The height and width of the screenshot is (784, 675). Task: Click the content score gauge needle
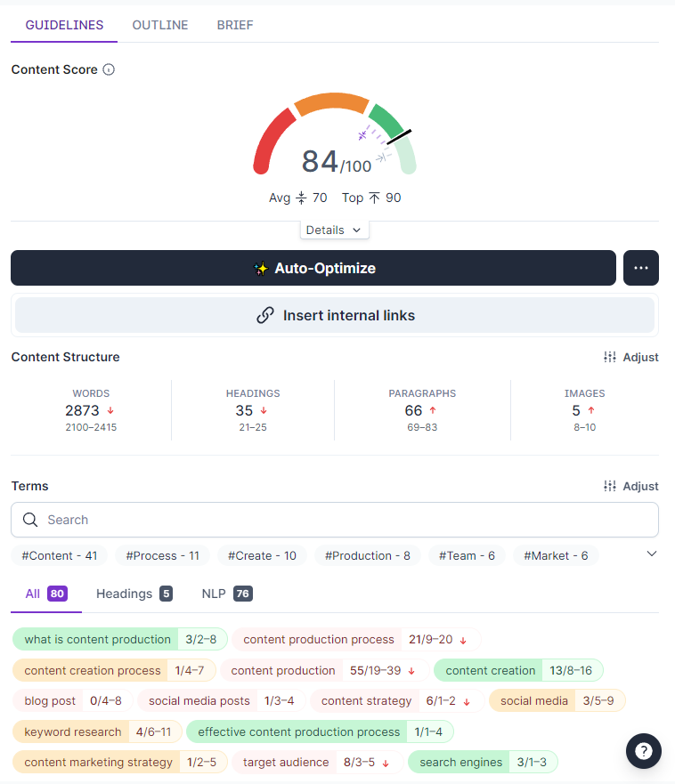(x=398, y=135)
